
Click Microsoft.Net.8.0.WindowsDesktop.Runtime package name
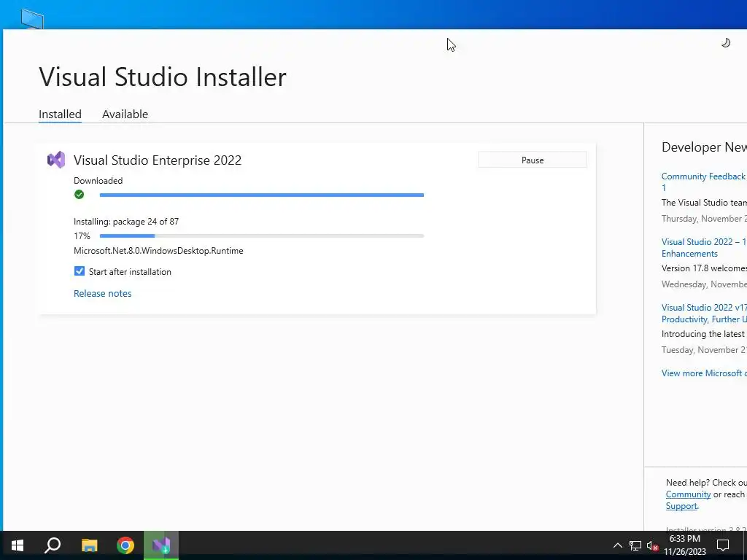pyautogui.click(x=158, y=251)
